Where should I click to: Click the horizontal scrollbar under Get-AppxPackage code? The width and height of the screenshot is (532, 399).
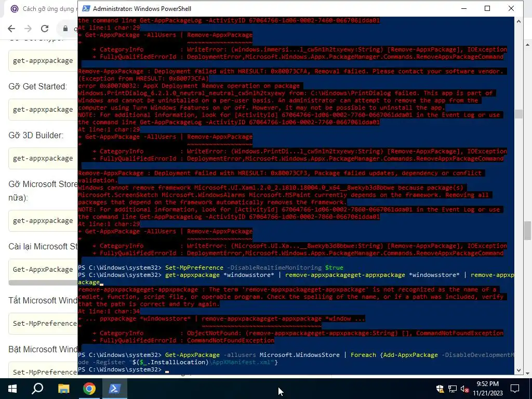(x=43, y=283)
